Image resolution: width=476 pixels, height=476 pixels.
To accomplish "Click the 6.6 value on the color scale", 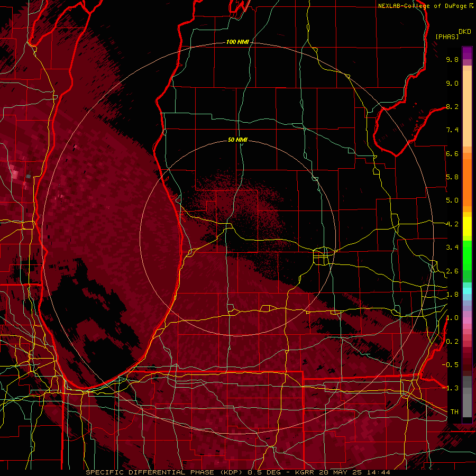I will (x=452, y=153).
